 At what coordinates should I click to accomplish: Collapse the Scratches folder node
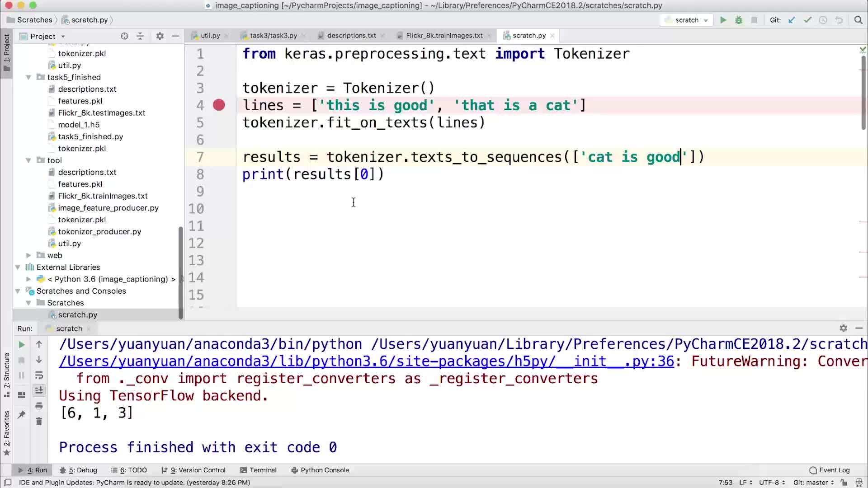(28, 303)
